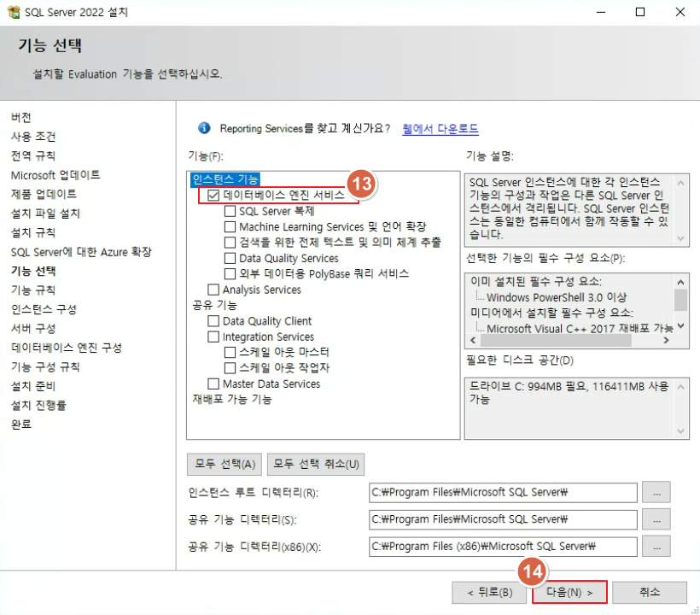The height and width of the screenshot is (615, 700).
Task: Enable the Master Data Services checkbox
Action: point(213,384)
